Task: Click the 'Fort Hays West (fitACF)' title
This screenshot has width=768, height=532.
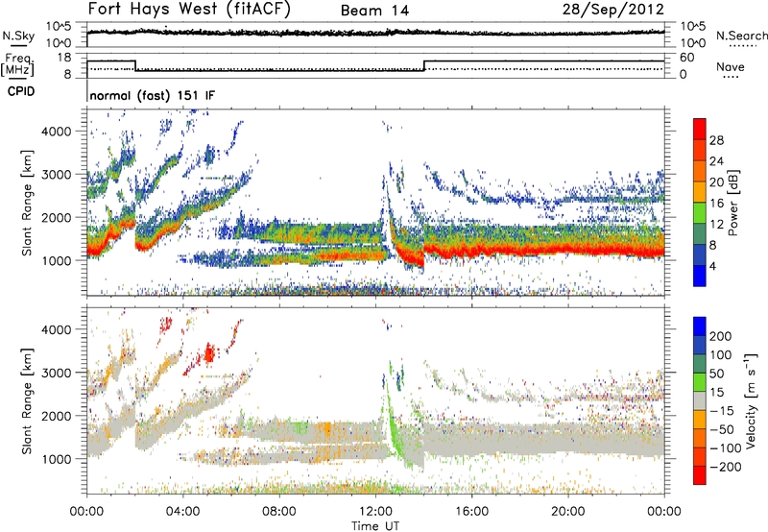Action: [x=188, y=9]
